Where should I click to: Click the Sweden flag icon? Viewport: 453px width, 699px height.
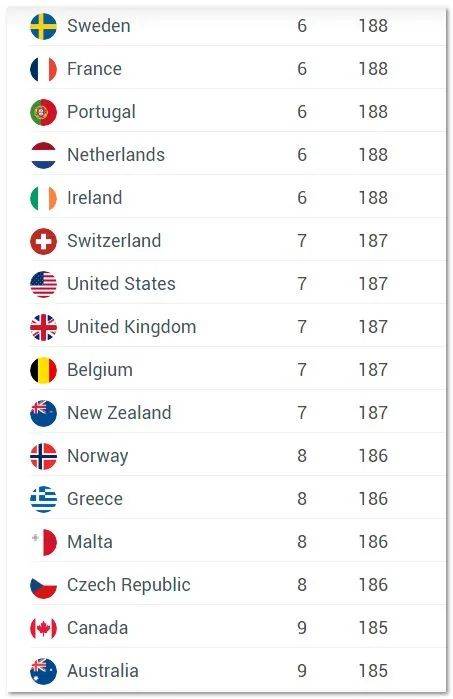click(43, 26)
